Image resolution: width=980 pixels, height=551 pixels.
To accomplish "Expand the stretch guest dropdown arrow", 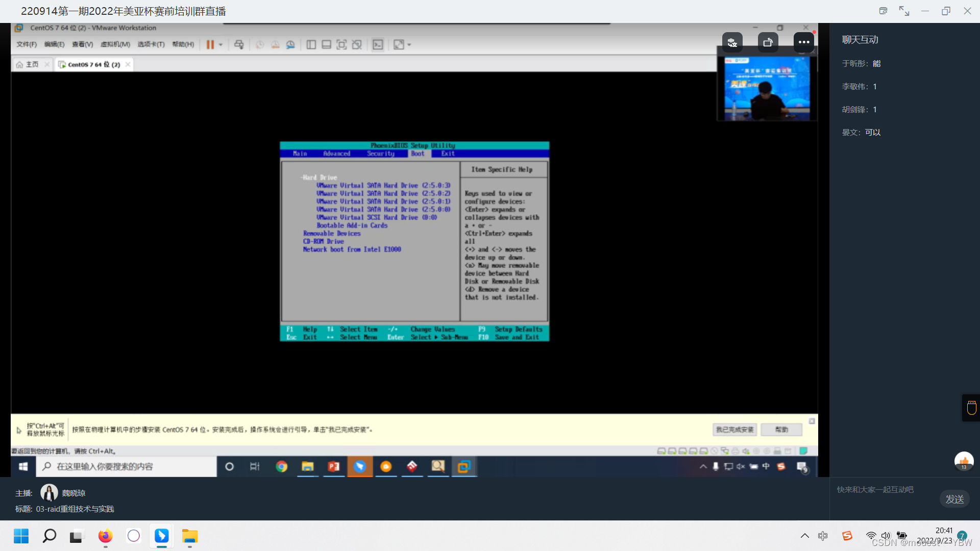I will pos(409,45).
